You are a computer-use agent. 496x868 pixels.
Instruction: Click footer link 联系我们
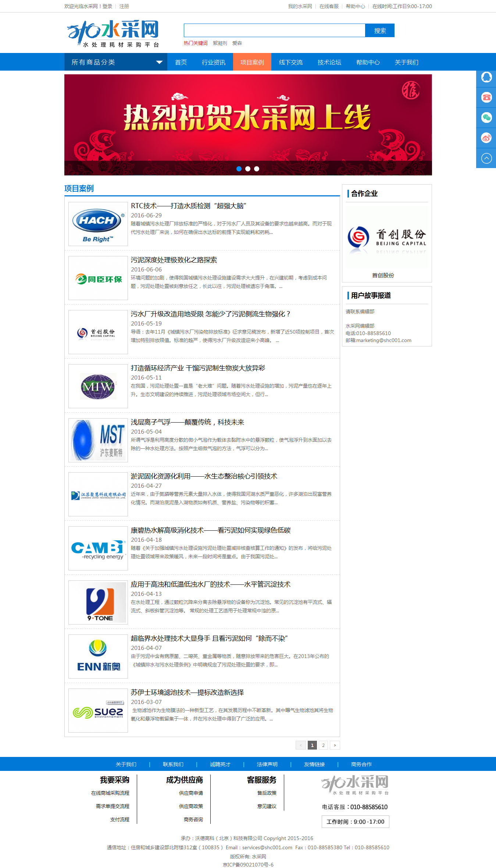(173, 764)
